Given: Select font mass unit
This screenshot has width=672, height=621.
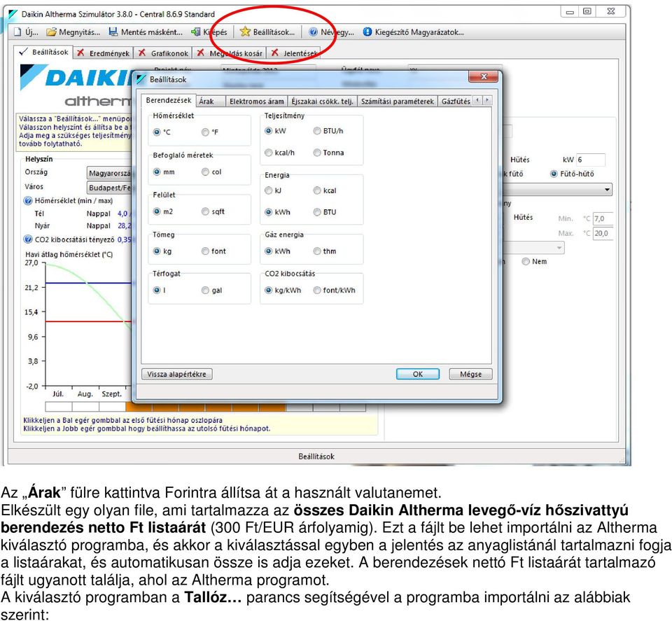Looking at the screenshot, I should coord(205,251).
